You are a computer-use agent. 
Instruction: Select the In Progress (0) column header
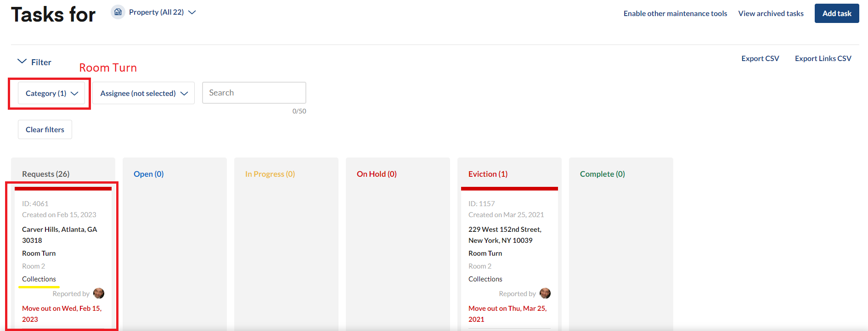point(270,174)
